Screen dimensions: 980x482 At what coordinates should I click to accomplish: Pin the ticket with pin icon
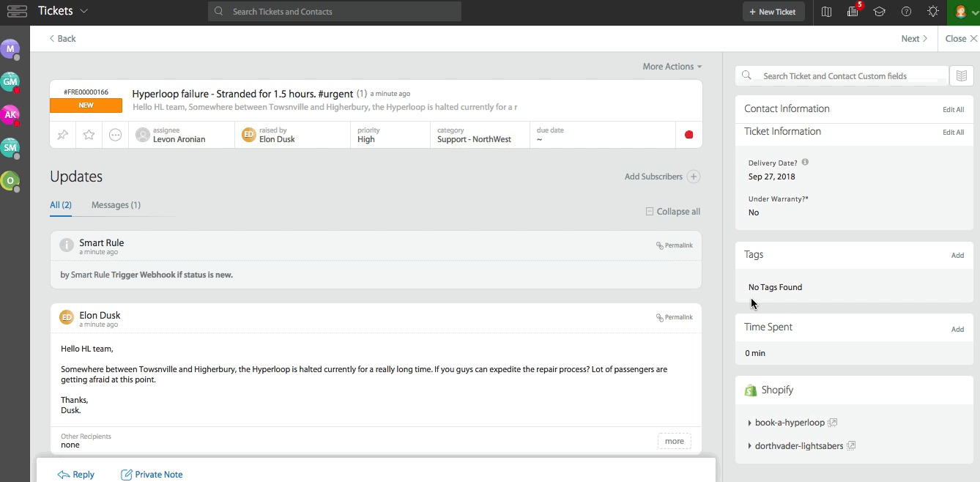(x=63, y=135)
